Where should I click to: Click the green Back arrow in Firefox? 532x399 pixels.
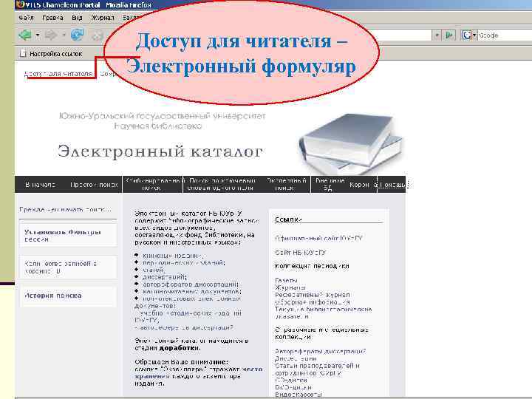point(25,35)
